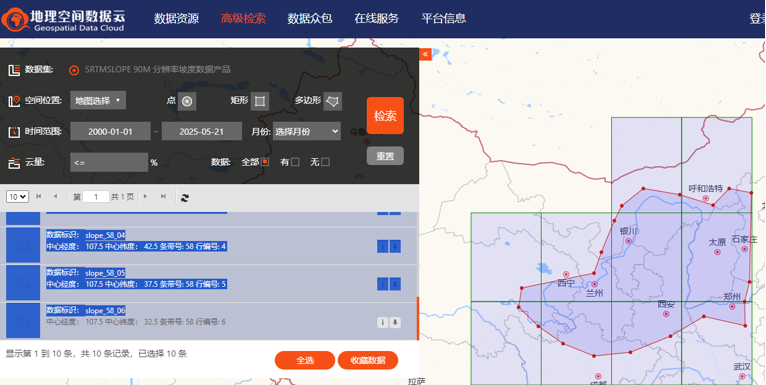This screenshot has width=766, height=385.
Task: Click the 呼和浩特 city marker on map
Action: (705, 198)
